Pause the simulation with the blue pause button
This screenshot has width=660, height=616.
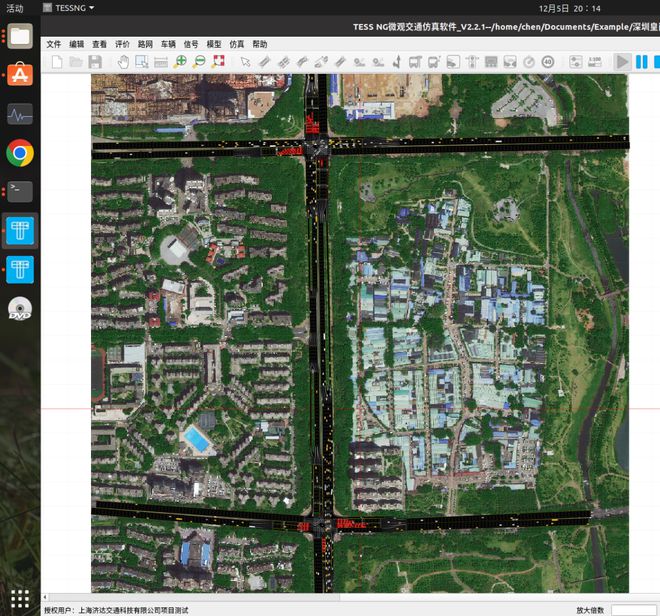(x=641, y=62)
